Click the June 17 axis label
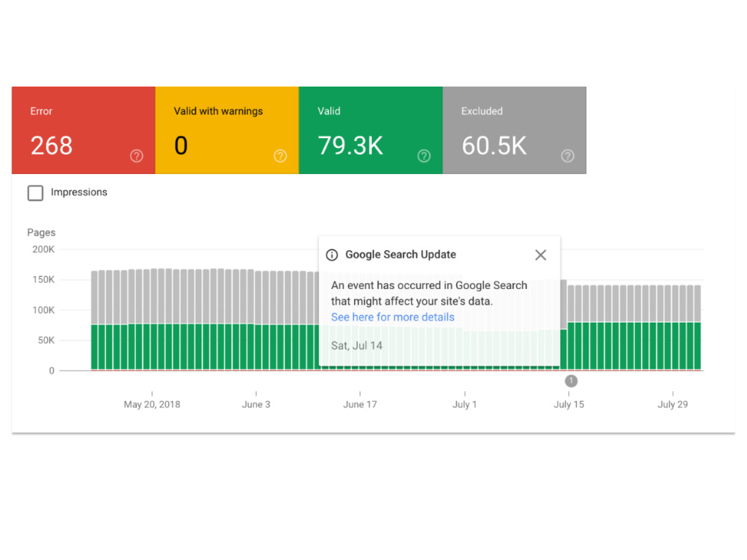This screenshot has height=560, width=747. (x=360, y=404)
